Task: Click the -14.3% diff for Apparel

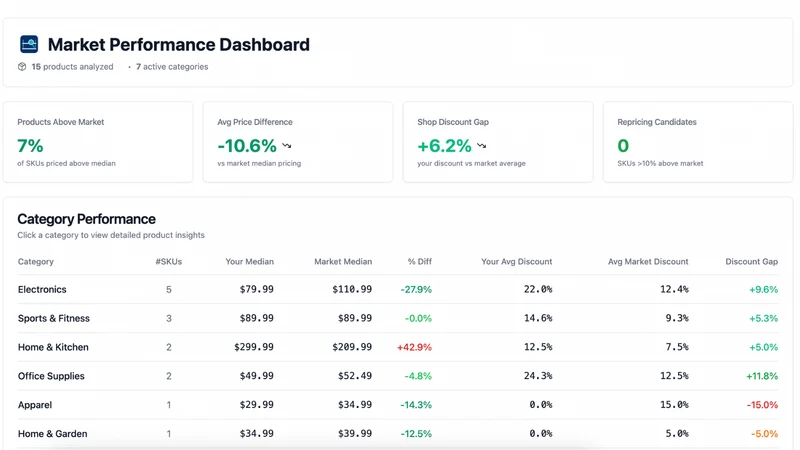Action: pyautogui.click(x=416, y=405)
